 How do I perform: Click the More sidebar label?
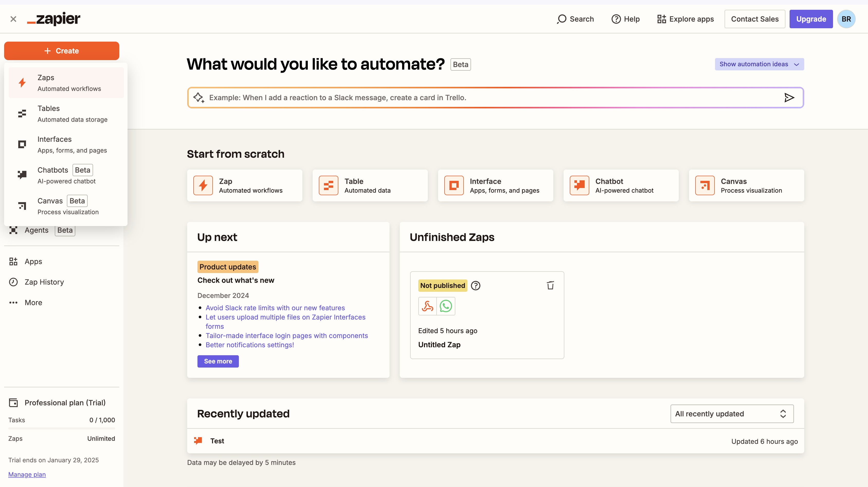(x=33, y=303)
